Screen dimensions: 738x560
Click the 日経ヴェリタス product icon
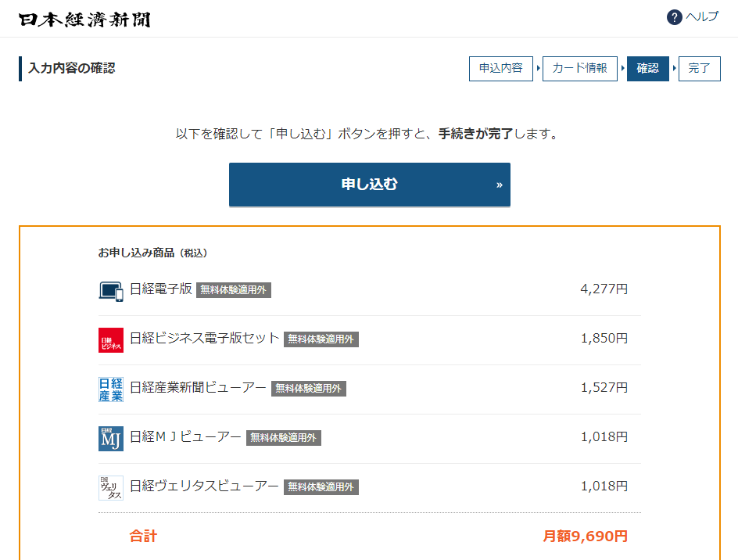coord(111,487)
